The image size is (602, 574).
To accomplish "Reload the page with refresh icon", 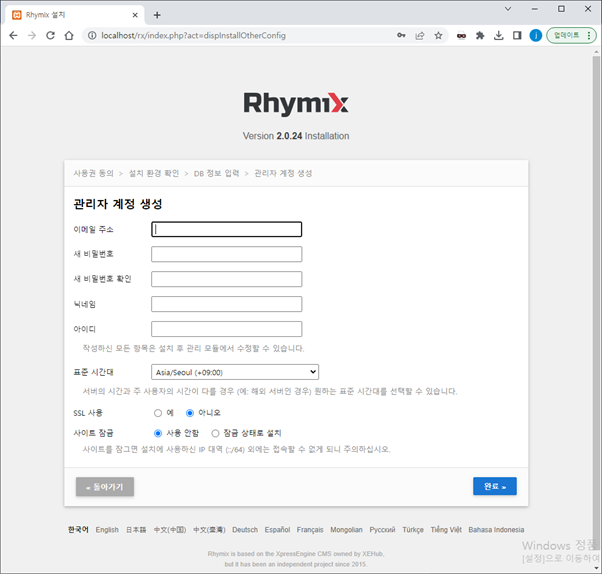I will pos(50,36).
